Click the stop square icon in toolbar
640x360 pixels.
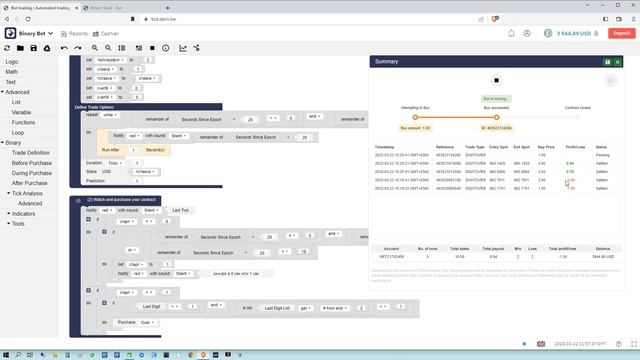[x=152, y=48]
